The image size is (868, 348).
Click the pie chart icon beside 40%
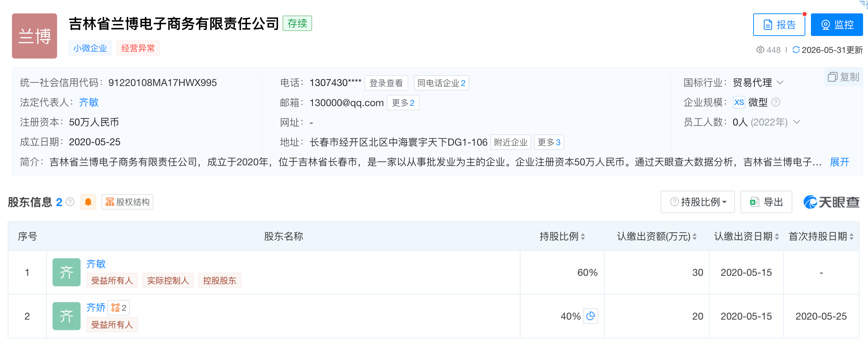tap(591, 316)
